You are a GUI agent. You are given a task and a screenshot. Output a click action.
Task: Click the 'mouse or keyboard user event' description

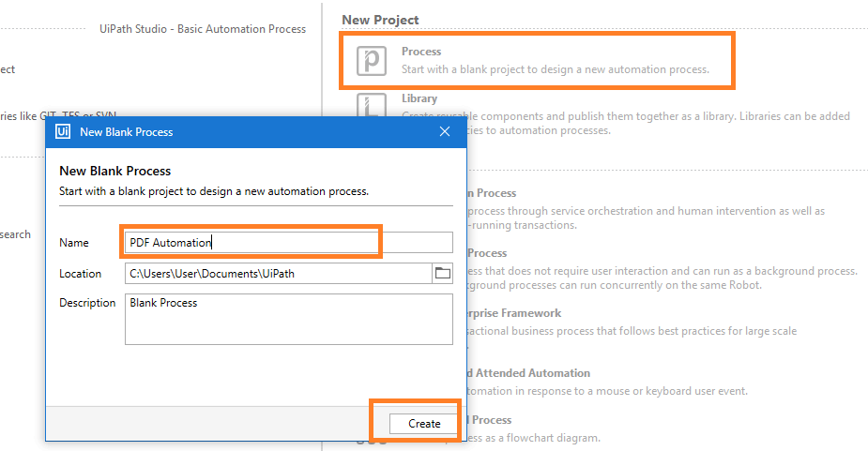[607, 391]
